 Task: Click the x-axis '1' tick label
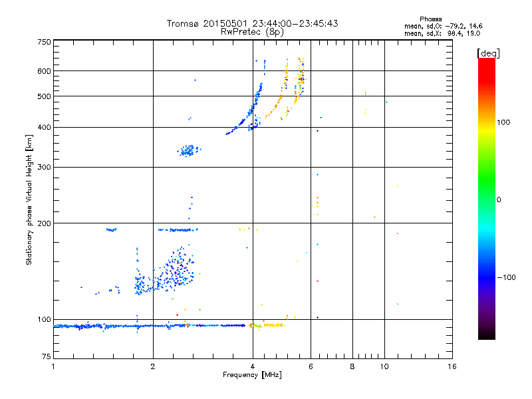coord(53,366)
